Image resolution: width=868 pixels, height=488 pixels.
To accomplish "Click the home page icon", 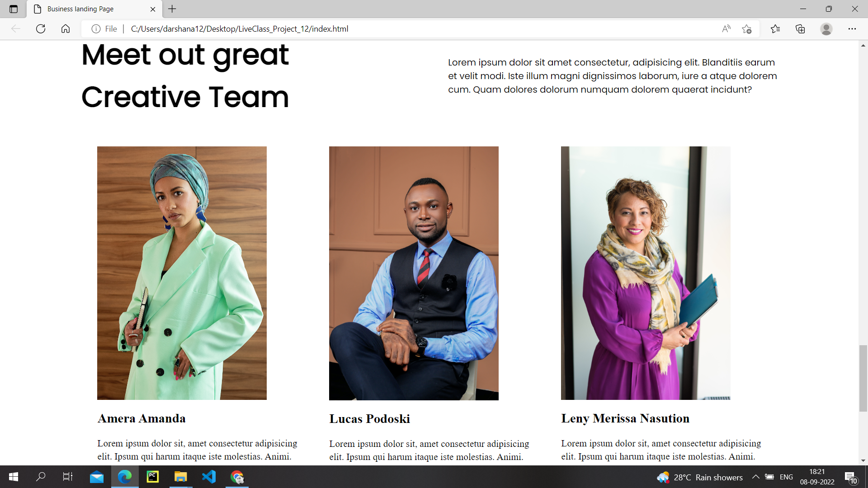I will click(66, 29).
